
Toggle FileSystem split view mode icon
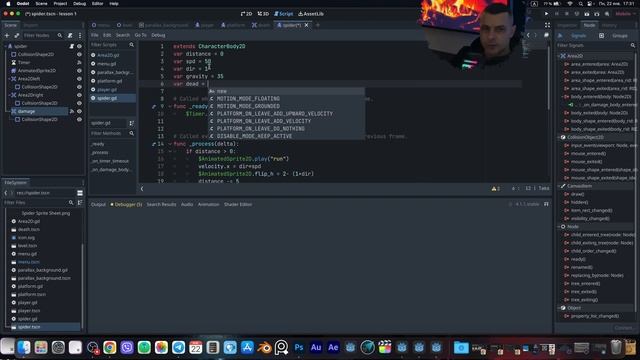coord(80,193)
